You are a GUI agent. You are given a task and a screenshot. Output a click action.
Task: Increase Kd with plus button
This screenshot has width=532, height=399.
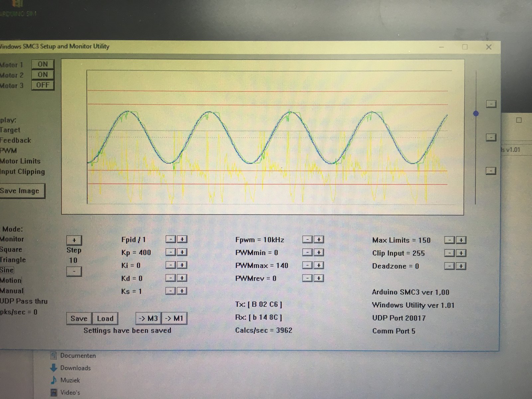coord(182,278)
